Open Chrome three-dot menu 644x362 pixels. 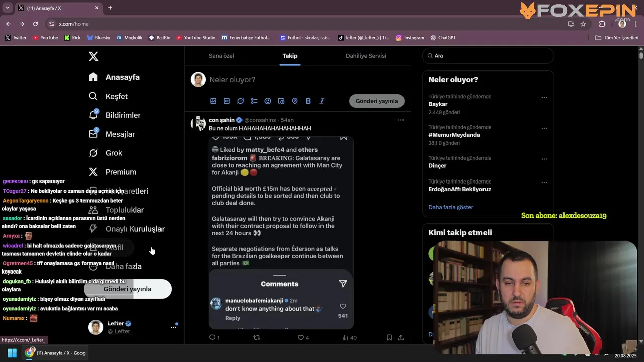[636, 24]
